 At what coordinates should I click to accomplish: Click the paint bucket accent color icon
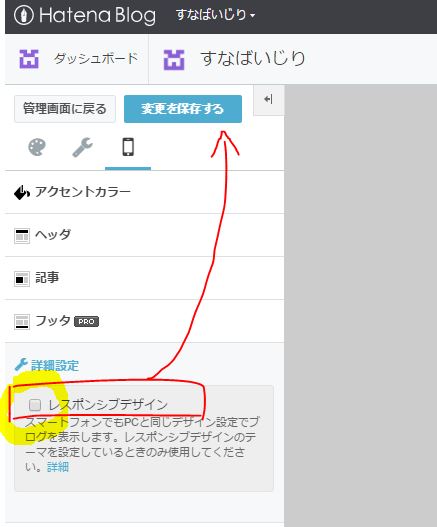pos(22,193)
